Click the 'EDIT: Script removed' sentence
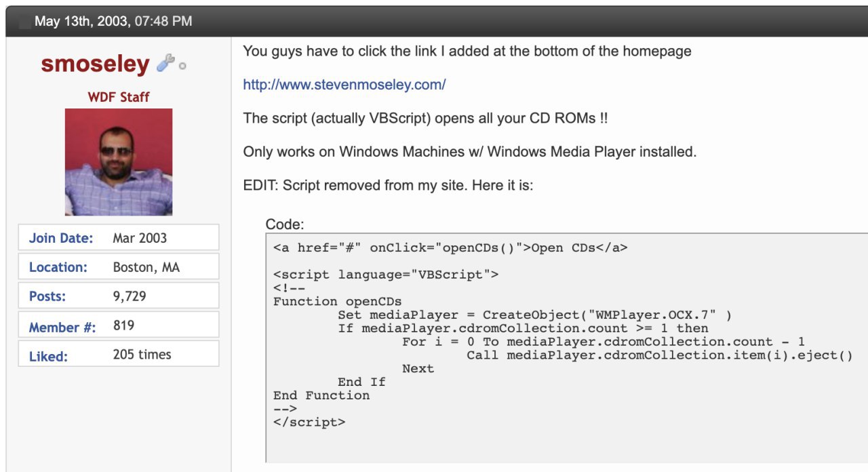 (389, 184)
